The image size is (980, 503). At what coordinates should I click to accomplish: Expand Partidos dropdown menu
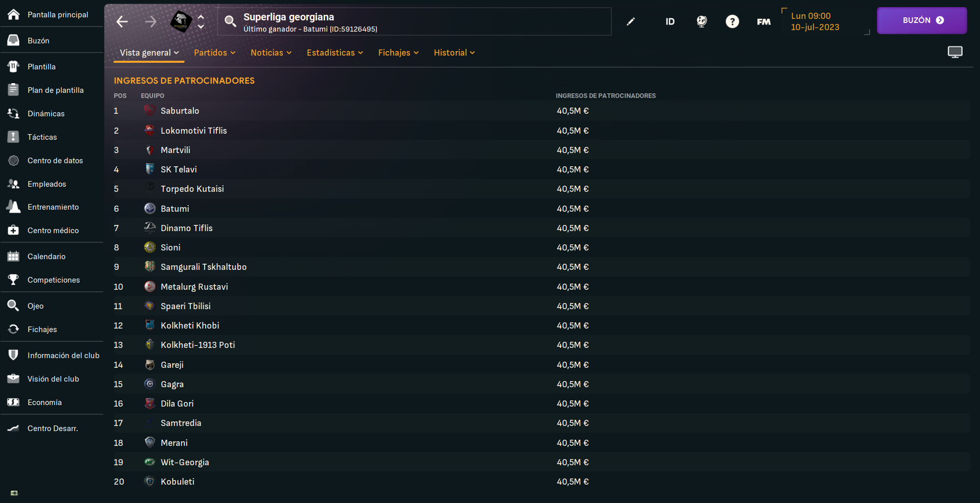click(214, 53)
